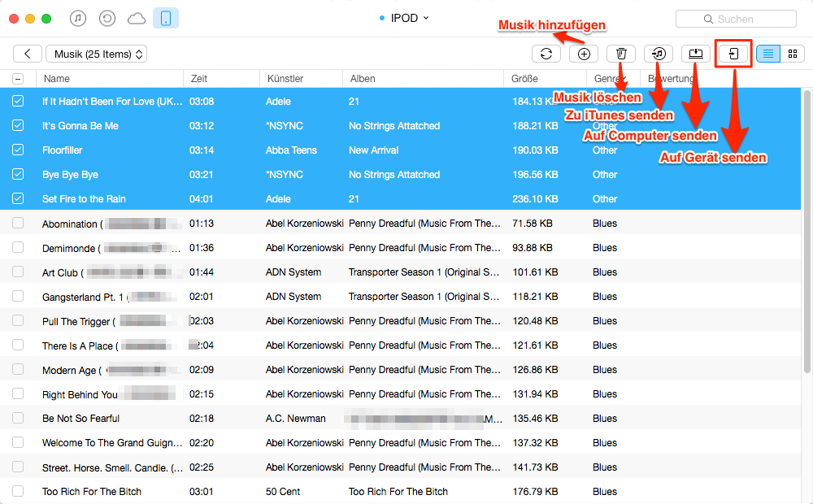Click duration 03:08 in first row
Viewport: 813px width, 504px height.
tap(202, 102)
